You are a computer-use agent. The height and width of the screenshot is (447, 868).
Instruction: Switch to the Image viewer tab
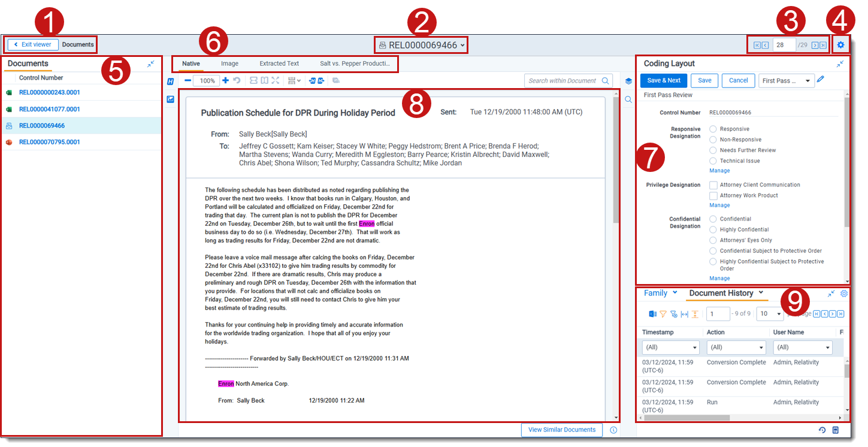[x=229, y=64]
